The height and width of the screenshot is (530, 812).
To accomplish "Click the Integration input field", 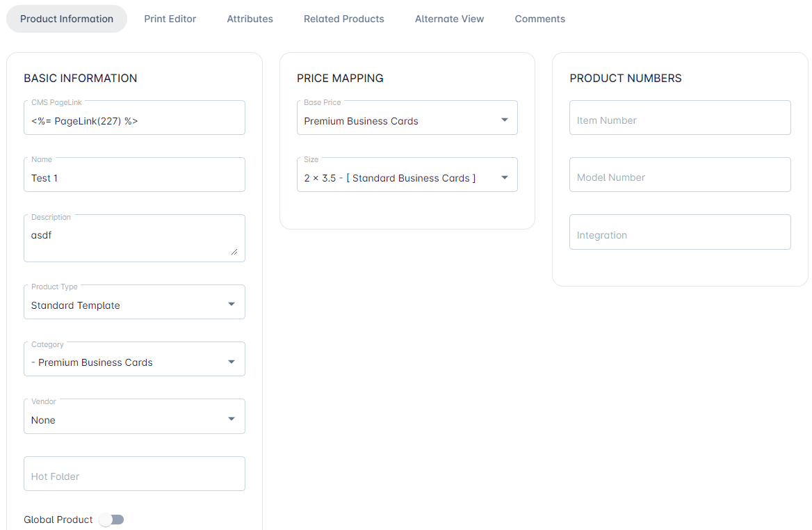I will 679,234.
